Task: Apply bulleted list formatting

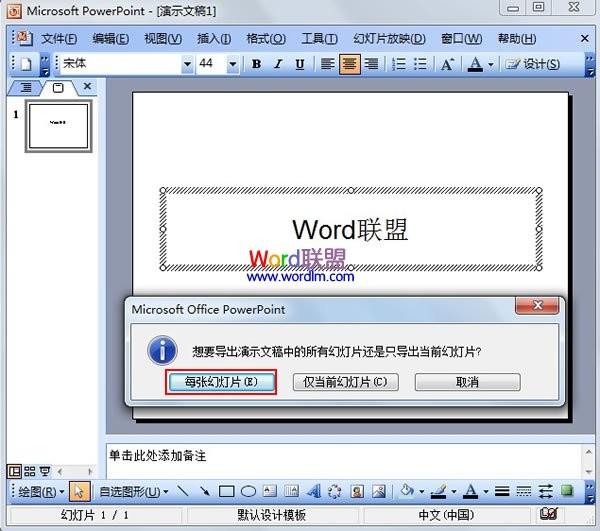Action: 420,64
